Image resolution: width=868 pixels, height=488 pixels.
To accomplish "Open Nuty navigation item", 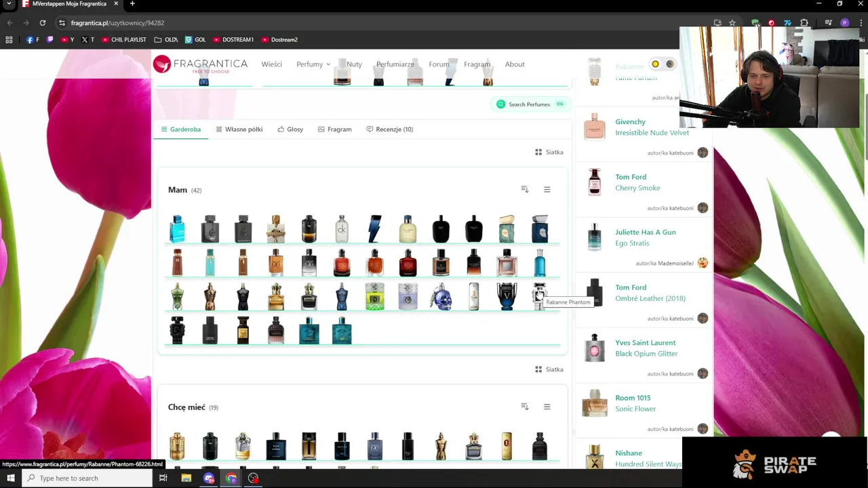I will (x=354, y=64).
